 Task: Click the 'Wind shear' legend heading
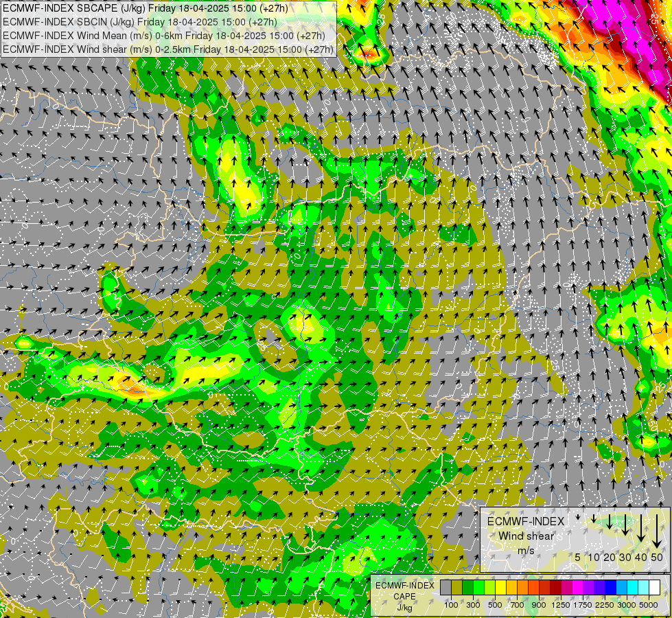click(x=526, y=536)
